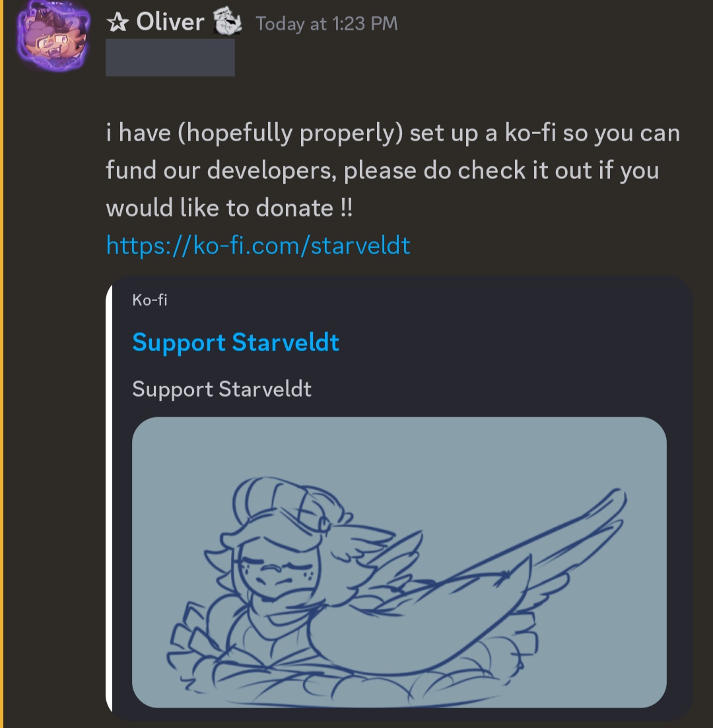This screenshot has height=728, width=713.
Task: Open the ko-fi.com/starveldt URL link
Action: coord(258,245)
